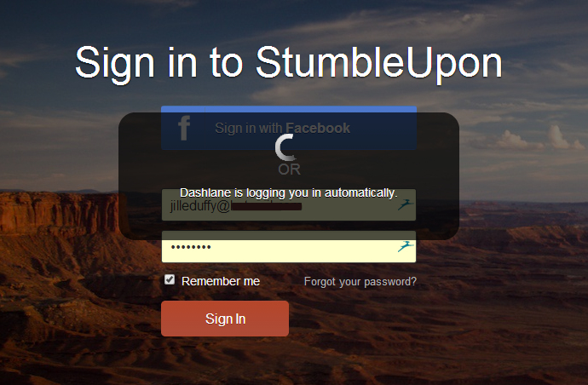Click the "Sign in to StumbleUpon" heading
Screen dimensions: 588x385
click(x=289, y=63)
